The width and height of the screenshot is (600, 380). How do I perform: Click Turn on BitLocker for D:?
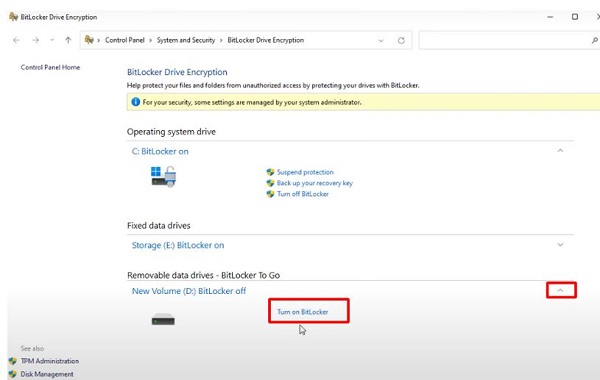coord(302,312)
